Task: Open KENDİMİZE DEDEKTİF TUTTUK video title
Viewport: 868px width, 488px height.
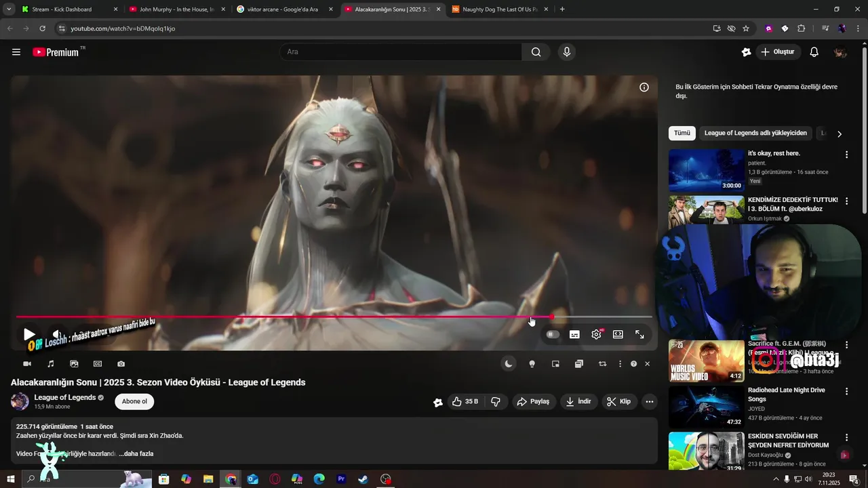Action: pyautogui.click(x=793, y=204)
